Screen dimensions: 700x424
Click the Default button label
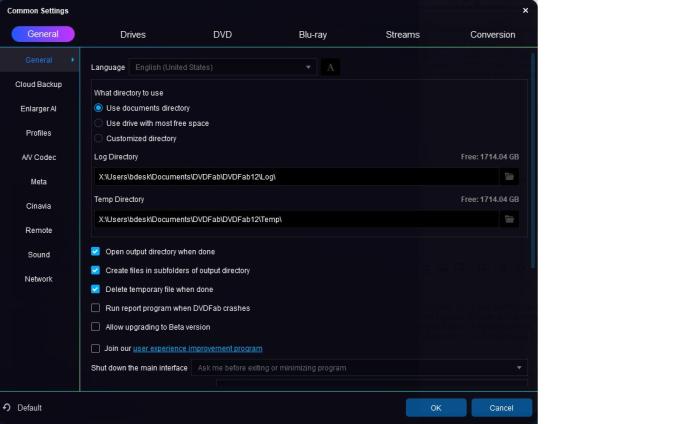[x=29, y=407]
